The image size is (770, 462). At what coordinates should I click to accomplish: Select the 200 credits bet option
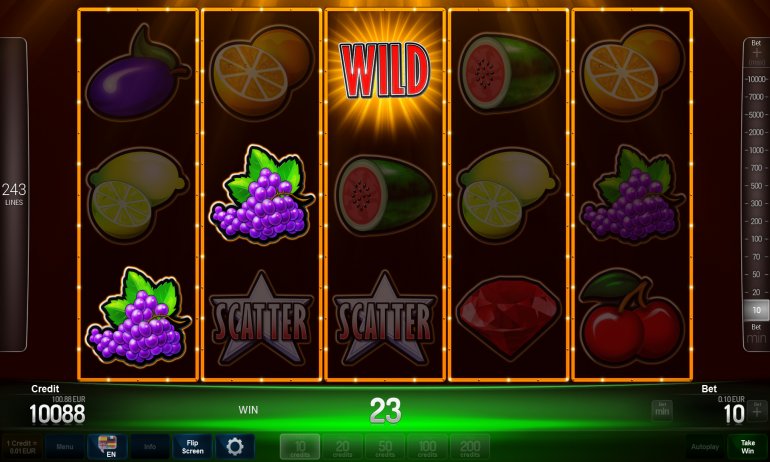pyautogui.click(x=470, y=447)
